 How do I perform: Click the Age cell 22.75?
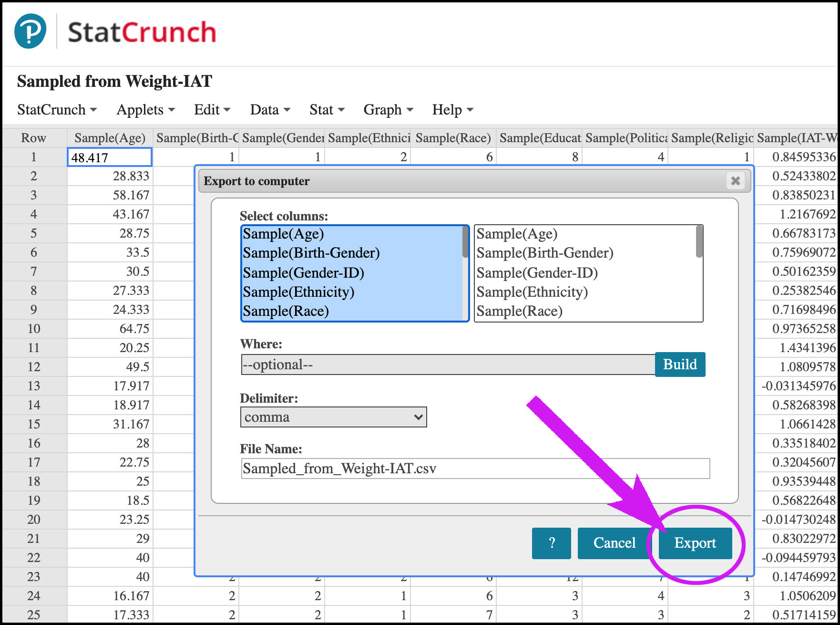(x=110, y=462)
